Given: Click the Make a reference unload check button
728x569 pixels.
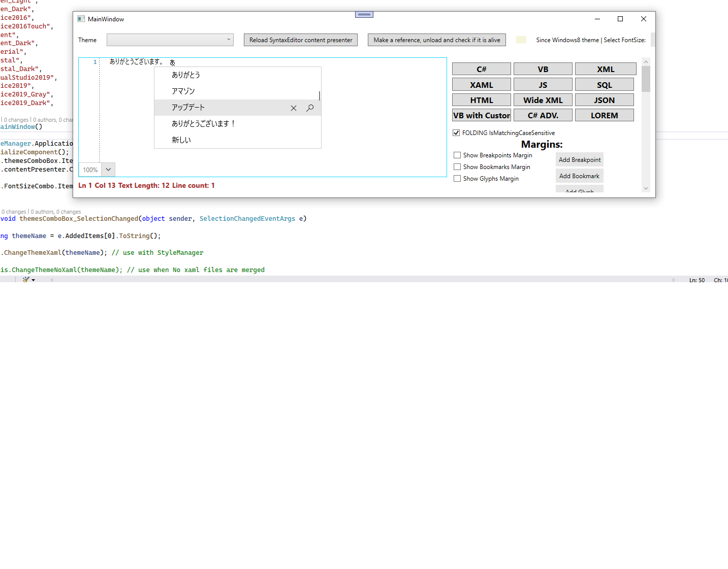Looking at the screenshot, I should pyautogui.click(x=436, y=40).
